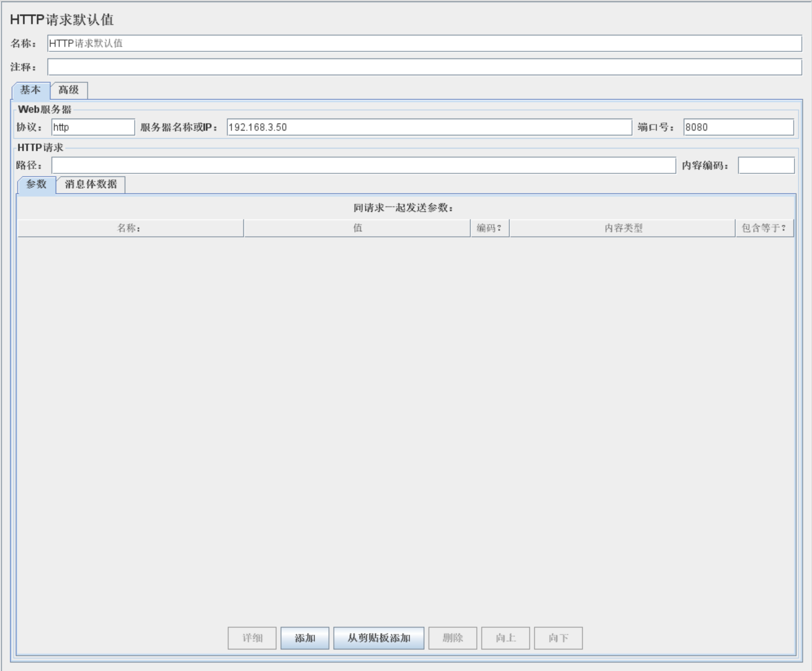Click the 内容编码 input field
Screen dimensions: 812x671
tap(765, 164)
